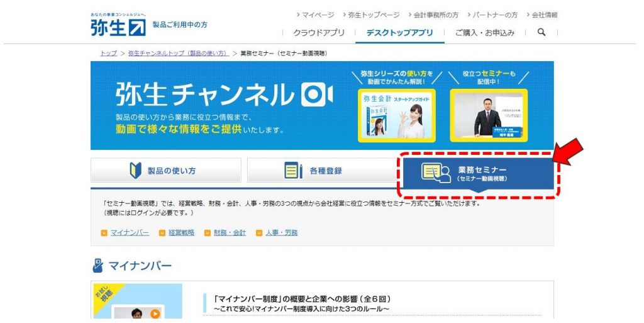
Task: Click the orange arrow icon before 経営戦略 link
Action: 162,233
